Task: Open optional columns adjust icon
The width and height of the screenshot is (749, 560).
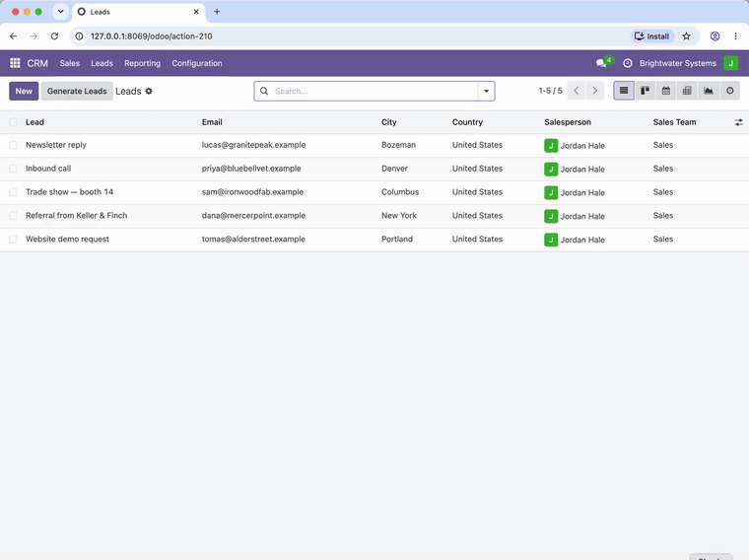Action: pos(738,122)
